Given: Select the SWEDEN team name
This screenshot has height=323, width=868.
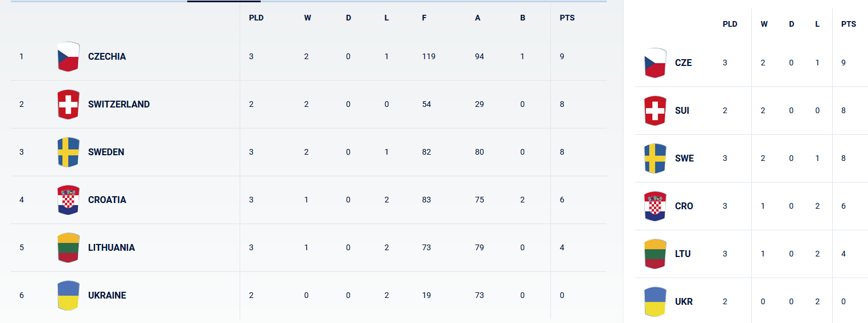Looking at the screenshot, I should coord(106,152).
